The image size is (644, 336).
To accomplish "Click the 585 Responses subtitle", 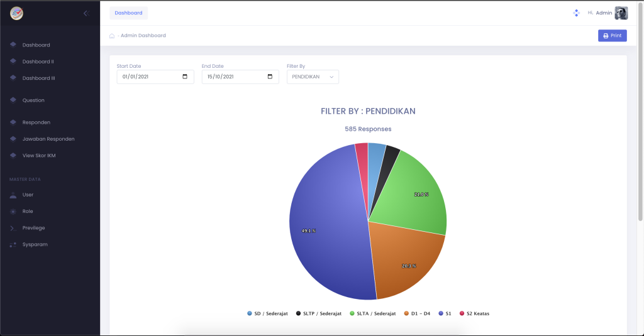I will [x=368, y=129].
